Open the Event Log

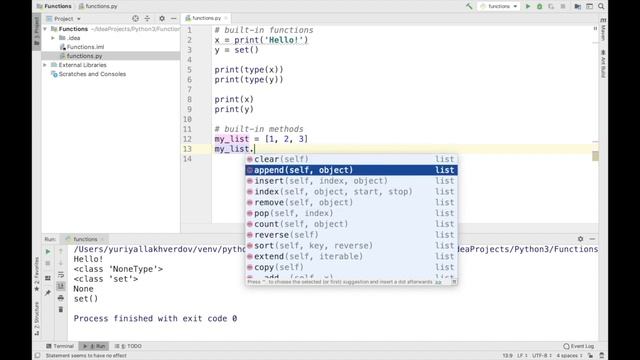(x=578, y=346)
